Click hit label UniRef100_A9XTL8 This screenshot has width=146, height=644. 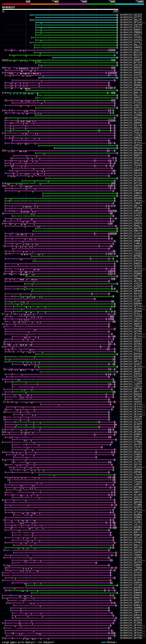tap(131, 58)
